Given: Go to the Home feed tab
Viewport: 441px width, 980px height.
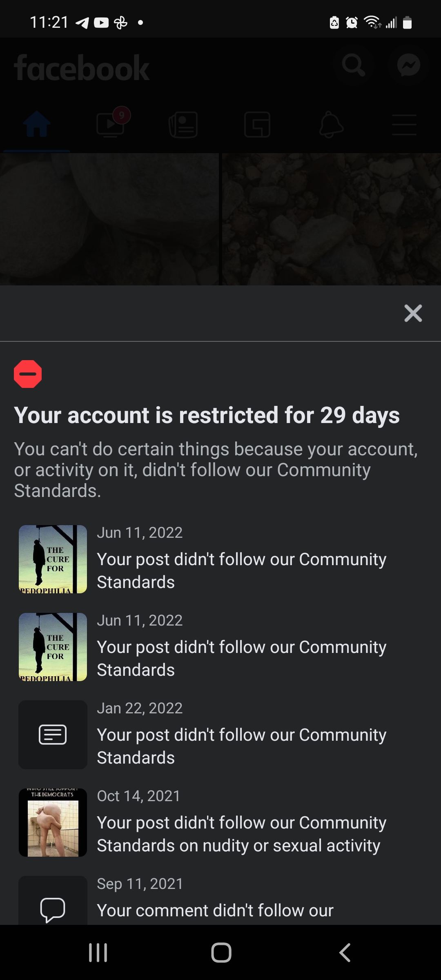Looking at the screenshot, I should (x=37, y=124).
